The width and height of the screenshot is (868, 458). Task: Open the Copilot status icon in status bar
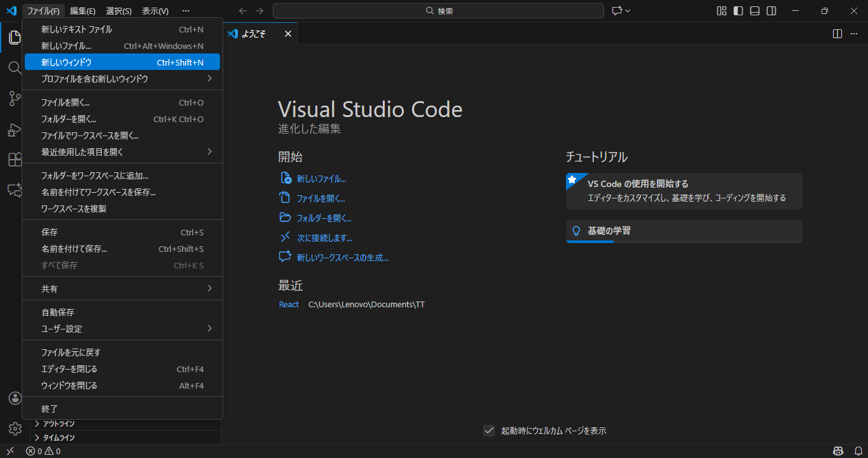(838, 451)
